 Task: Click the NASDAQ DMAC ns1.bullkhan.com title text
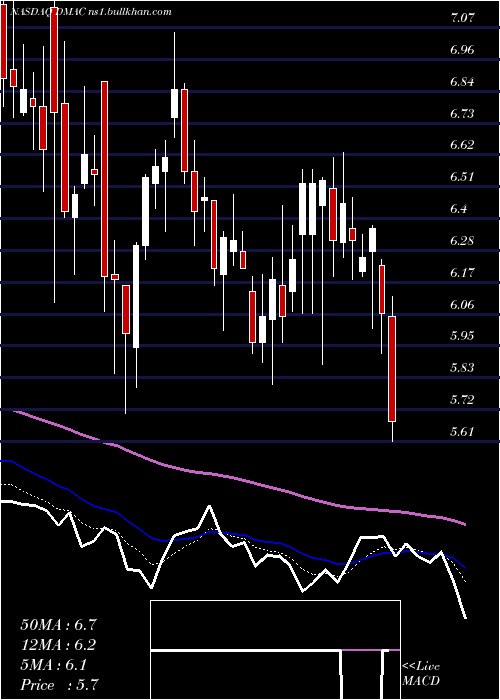(x=91, y=12)
